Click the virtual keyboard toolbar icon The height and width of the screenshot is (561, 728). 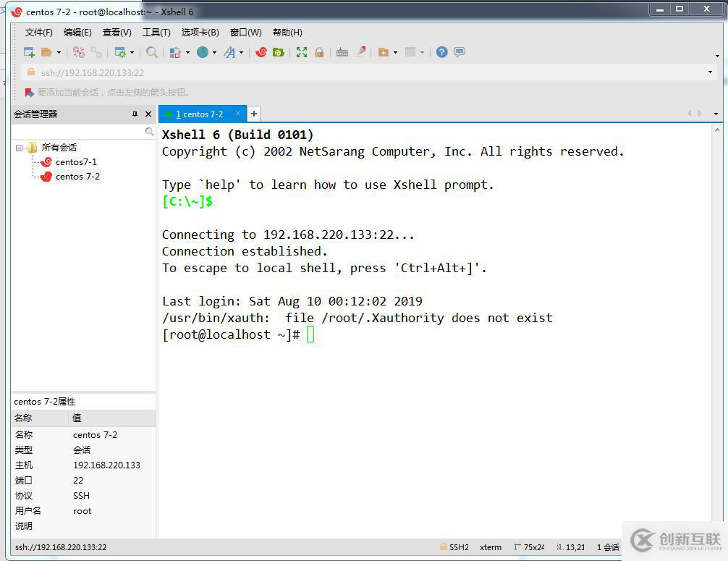[342, 52]
